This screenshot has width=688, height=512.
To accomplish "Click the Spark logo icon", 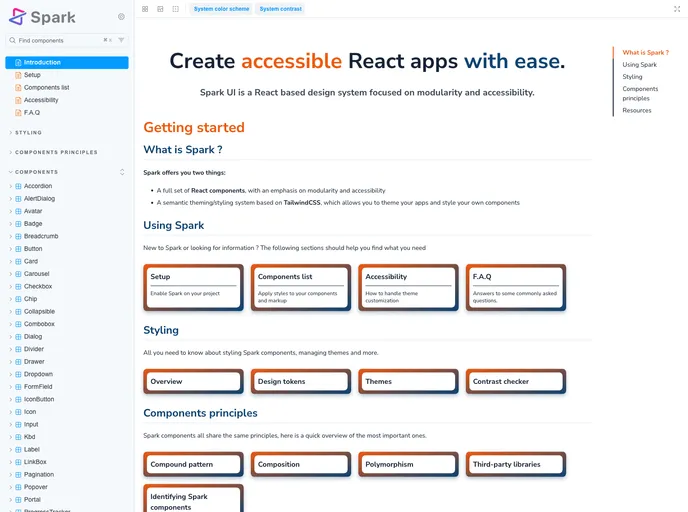I will 18,17.
